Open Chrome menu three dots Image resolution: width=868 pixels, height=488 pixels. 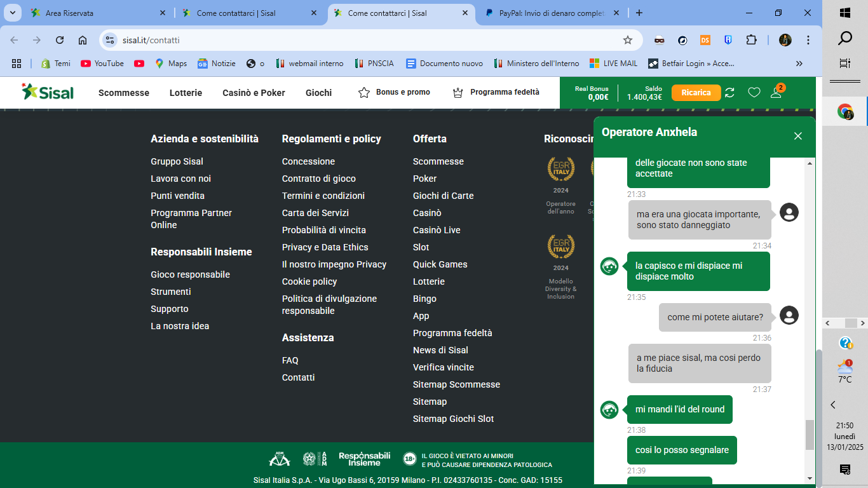click(x=808, y=40)
